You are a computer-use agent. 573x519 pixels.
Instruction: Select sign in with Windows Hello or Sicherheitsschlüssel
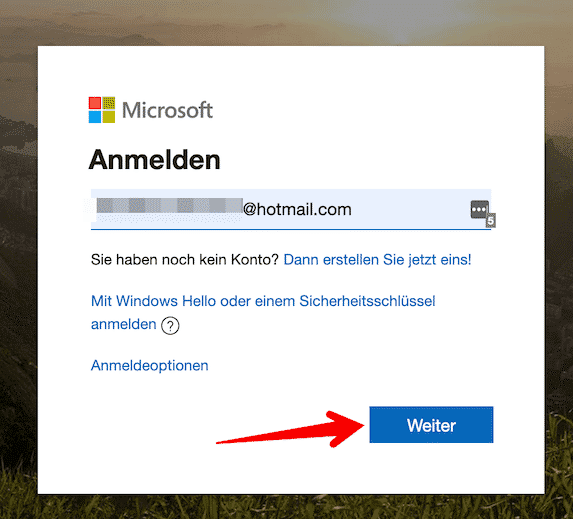point(263,312)
